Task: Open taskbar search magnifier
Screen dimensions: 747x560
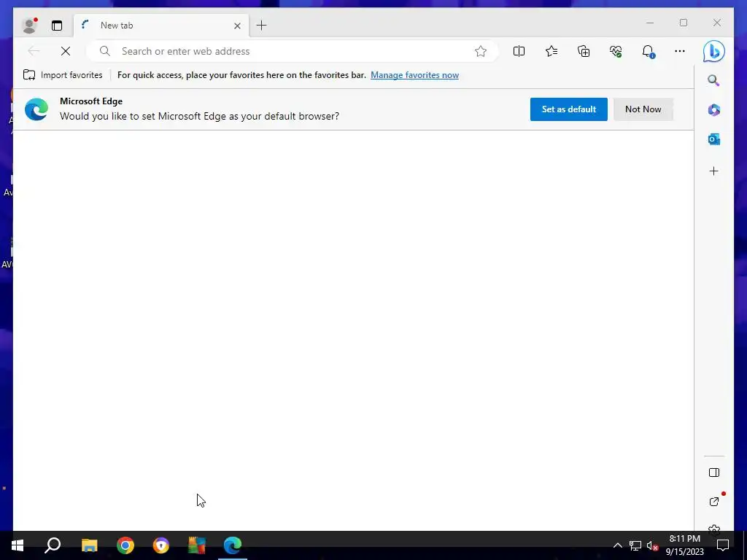Action: point(53,545)
